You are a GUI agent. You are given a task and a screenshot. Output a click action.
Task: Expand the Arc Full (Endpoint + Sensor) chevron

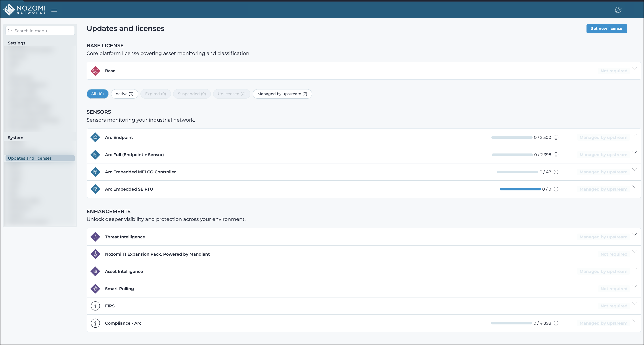pos(634,152)
